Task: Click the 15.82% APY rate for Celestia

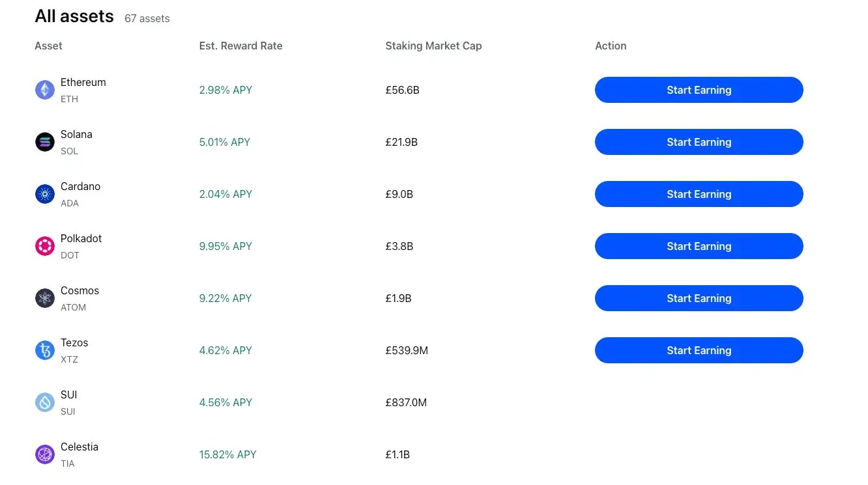Action: click(227, 454)
